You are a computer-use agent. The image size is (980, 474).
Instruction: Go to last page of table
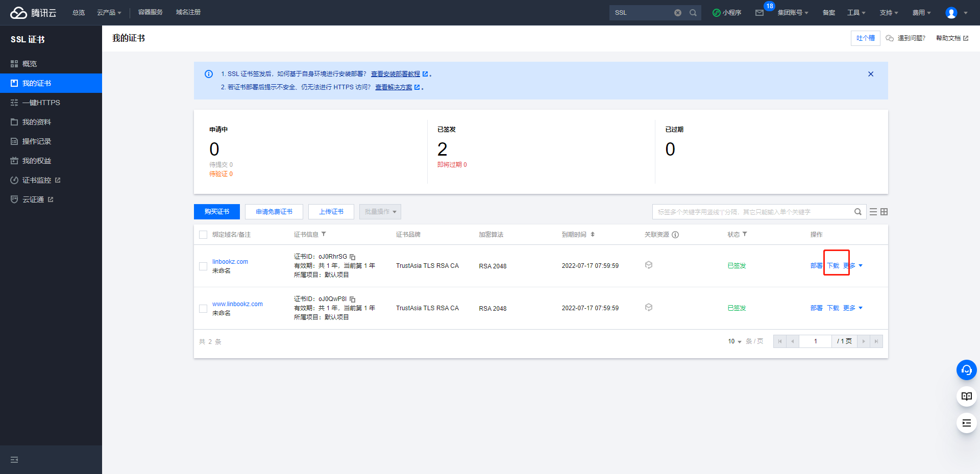(876, 341)
